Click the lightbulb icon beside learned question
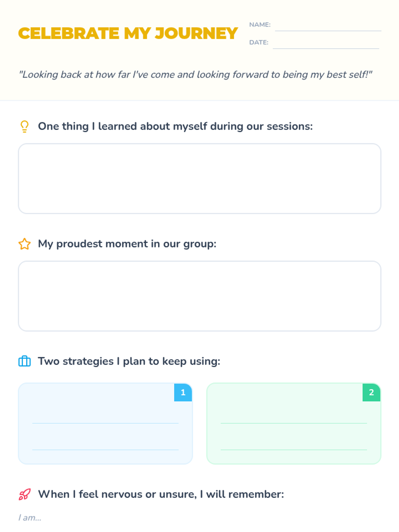Image resolution: width=399 pixels, height=532 pixels. point(24,127)
